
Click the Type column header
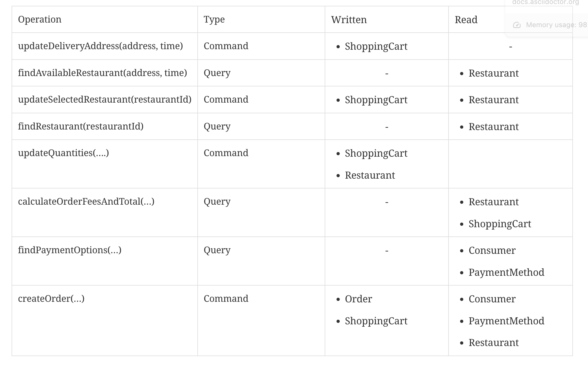(x=214, y=19)
